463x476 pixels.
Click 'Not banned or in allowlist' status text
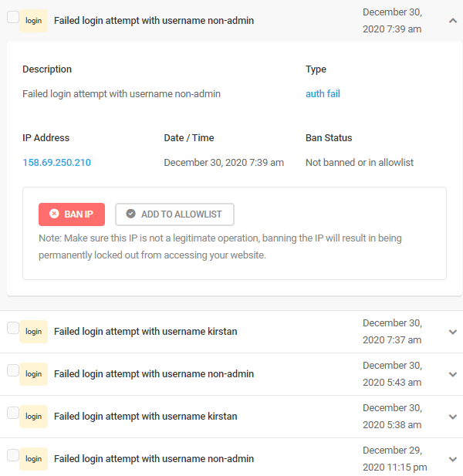[x=360, y=163]
